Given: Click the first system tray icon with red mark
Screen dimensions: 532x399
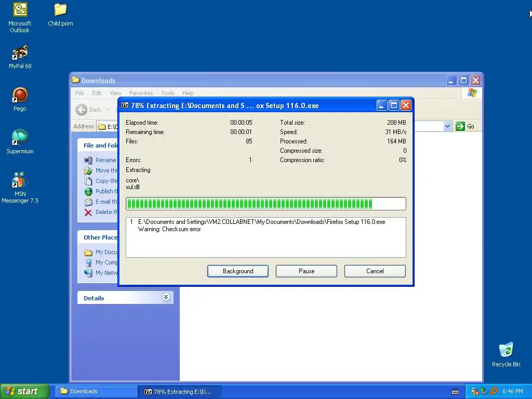Looking at the screenshot, I should 475,391.
